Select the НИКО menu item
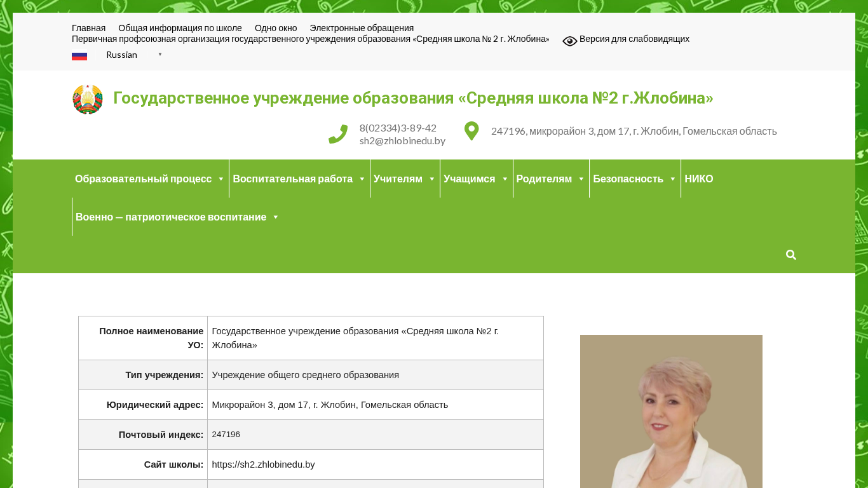Viewport: 868px width, 488px height. pos(698,179)
